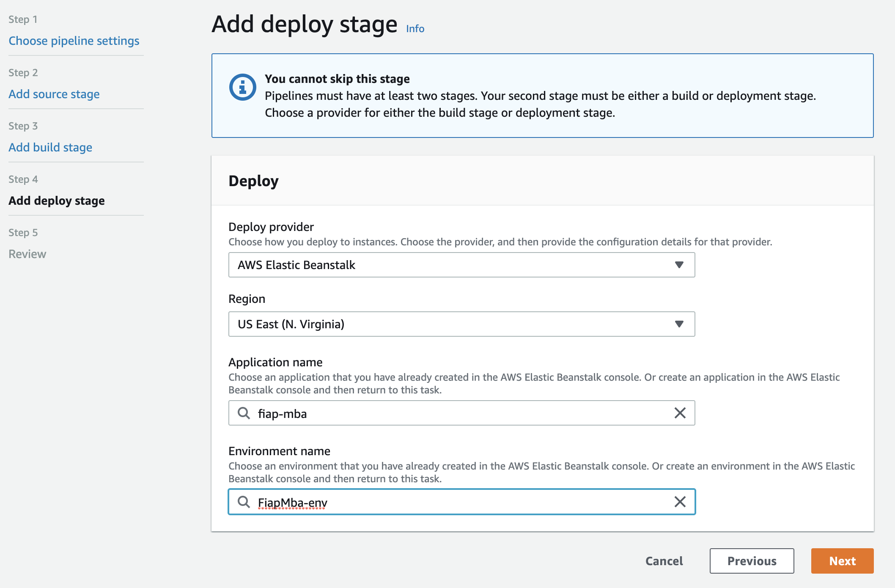The height and width of the screenshot is (588, 895).
Task: Click the blue info circle icon in banner
Action: [x=242, y=88]
